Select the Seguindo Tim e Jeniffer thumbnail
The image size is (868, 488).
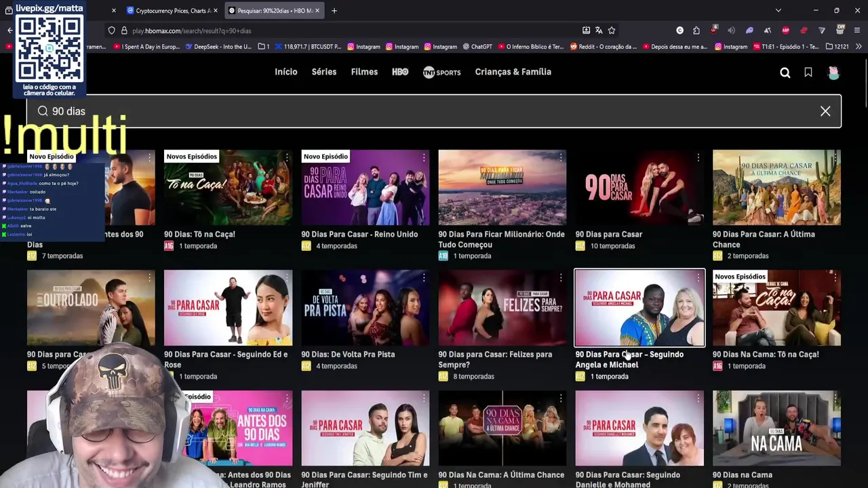365,428
